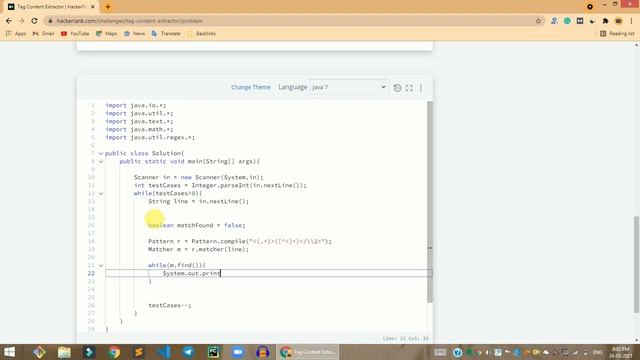Click the 'boolean matchFound = false;' line
640x360 pixels.
(x=197, y=225)
